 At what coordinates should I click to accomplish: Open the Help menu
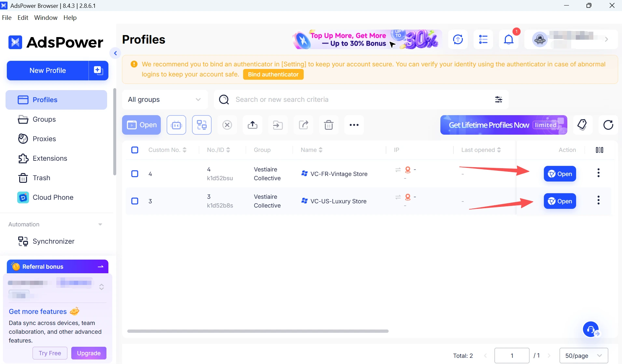[x=70, y=18]
